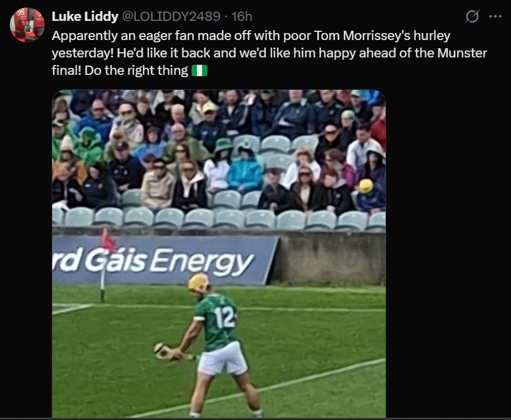Click the @LOLIDDY2489 handle
511x420 pixels.
click(x=171, y=16)
